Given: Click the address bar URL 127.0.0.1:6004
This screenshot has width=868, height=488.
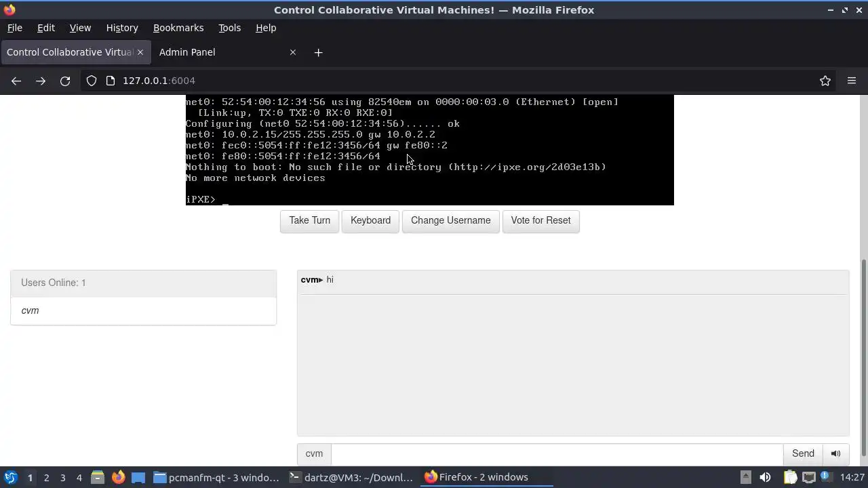Looking at the screenshot, I should [159, 81].
